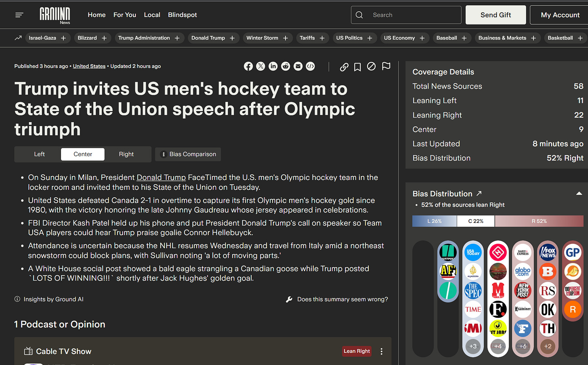Share article on Reddit
Screen dimensions: 588x365
(x=286, y=66)
